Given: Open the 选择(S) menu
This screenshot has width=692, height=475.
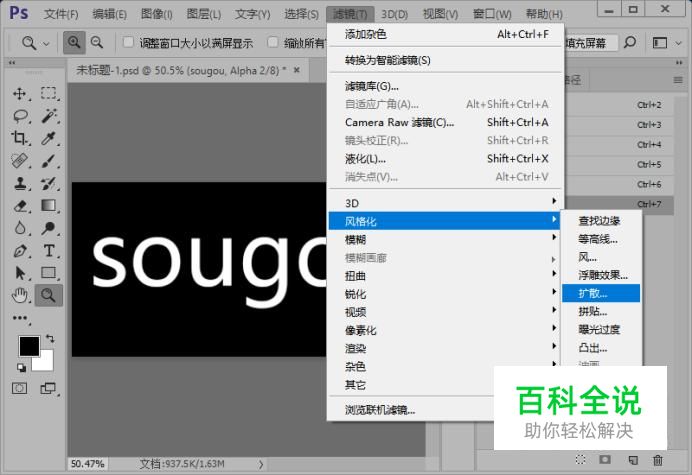Looking at the screenshot, I should point(301,14).
